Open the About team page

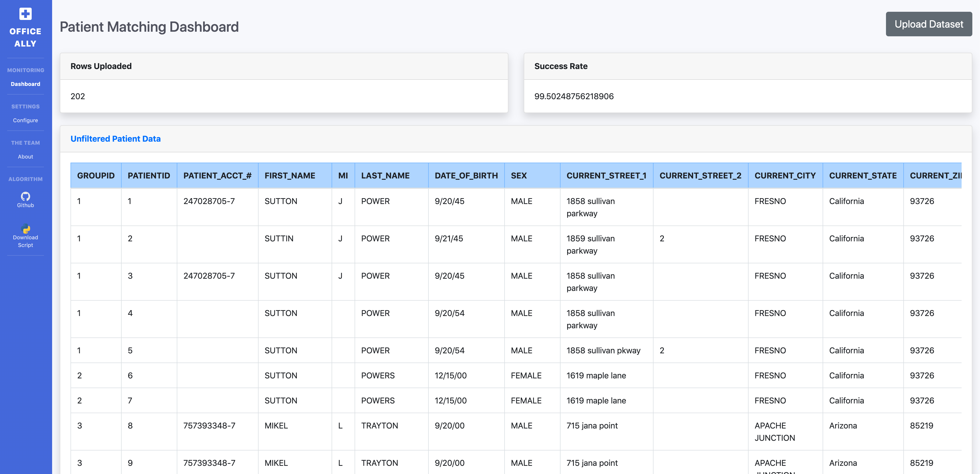26,156
